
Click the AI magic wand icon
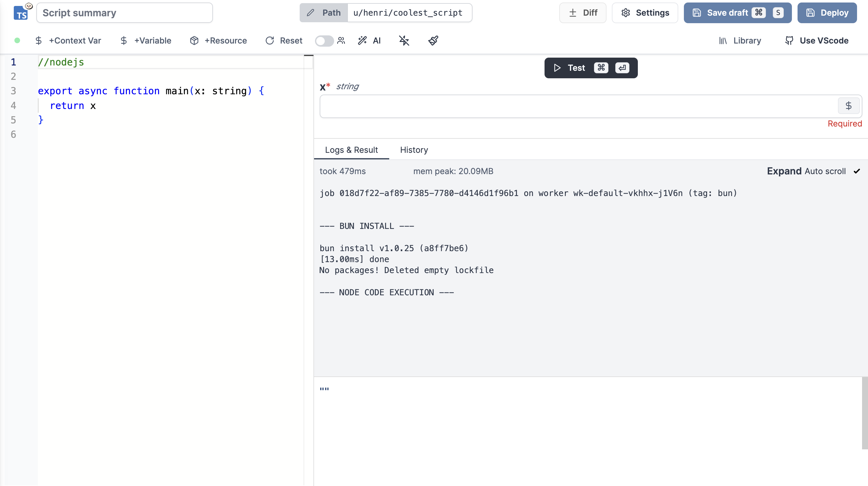click(363, 40)
